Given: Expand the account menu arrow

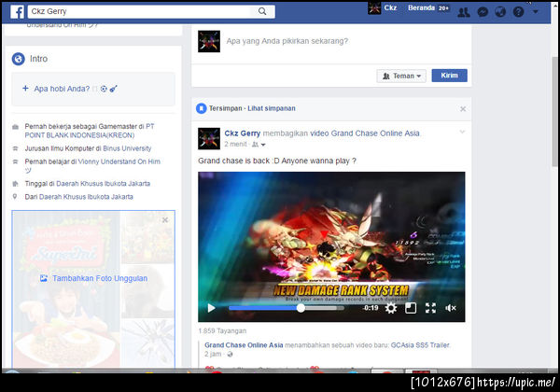Looking at the screenshot, I should pos(536,12).
